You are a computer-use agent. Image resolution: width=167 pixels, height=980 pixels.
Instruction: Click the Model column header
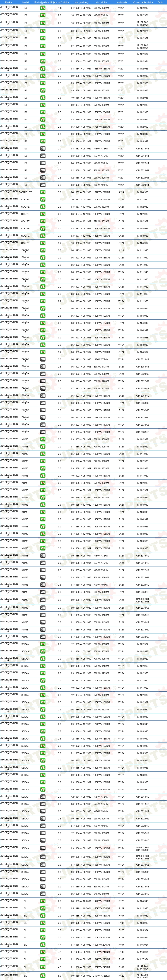[x=25, y=2]
